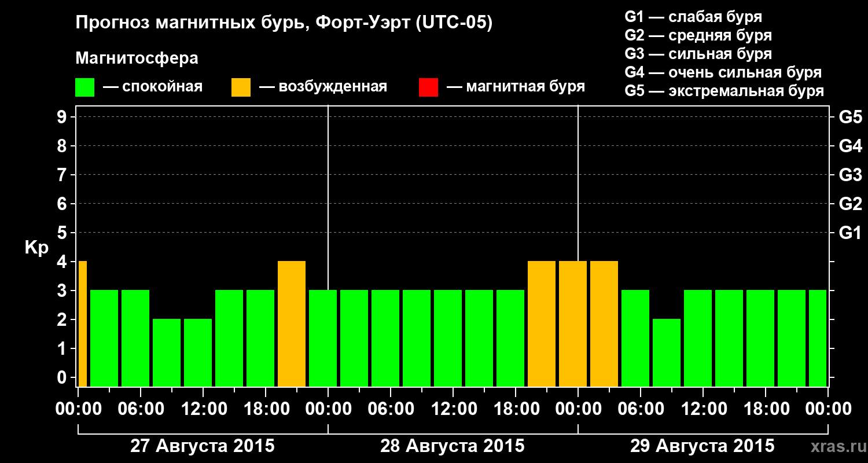Click the Kp axis value '6'
868x463 pixels.
click(x=63, y=204)
